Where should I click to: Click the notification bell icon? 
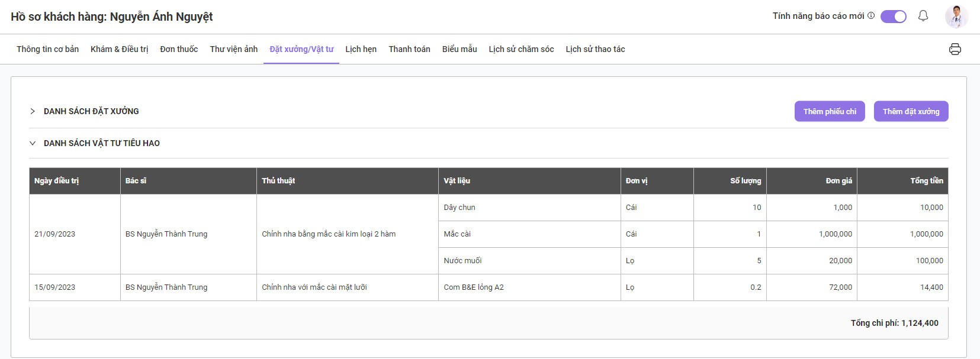click(x=923, y=16)
